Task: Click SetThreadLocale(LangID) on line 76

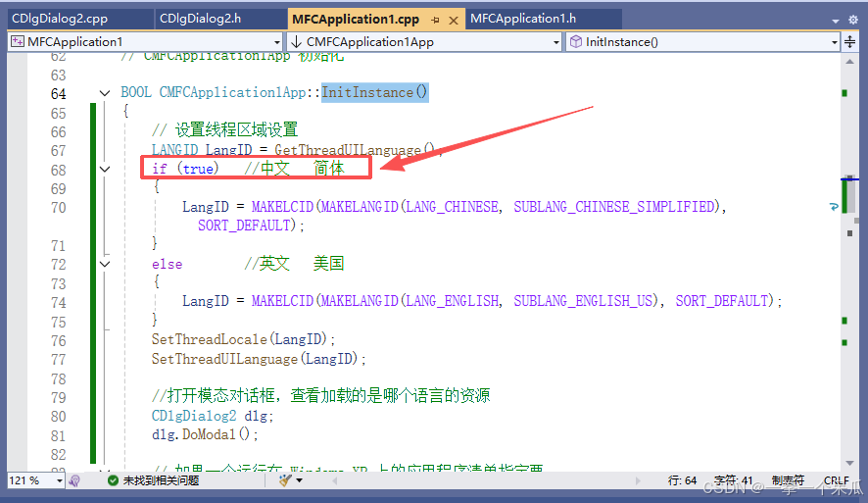Action: pos(240,339)
